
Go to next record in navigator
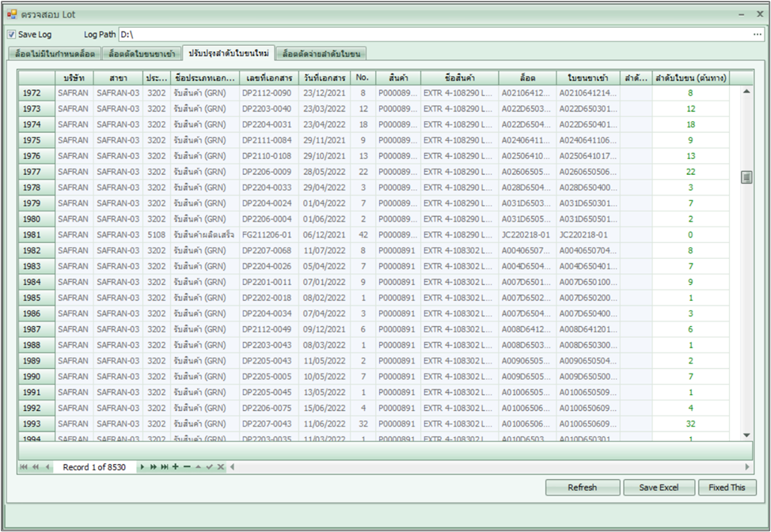142,467
